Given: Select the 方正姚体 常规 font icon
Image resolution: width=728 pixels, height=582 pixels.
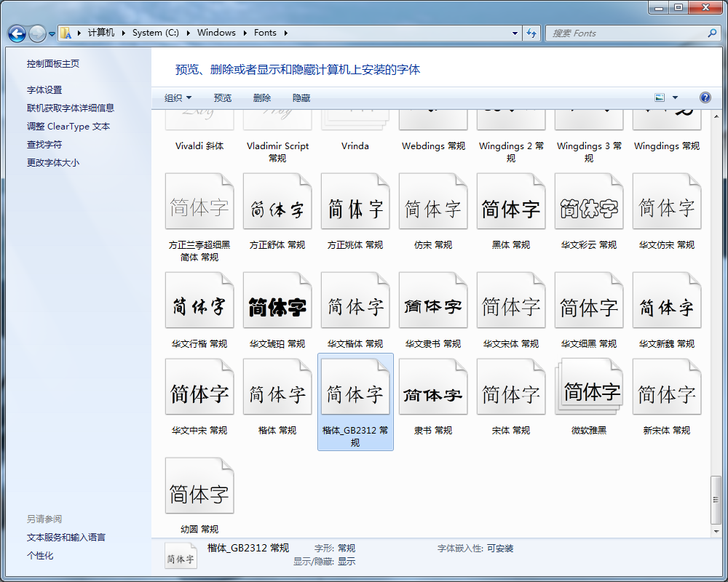Looking at the screenshot, I should 355,202.
